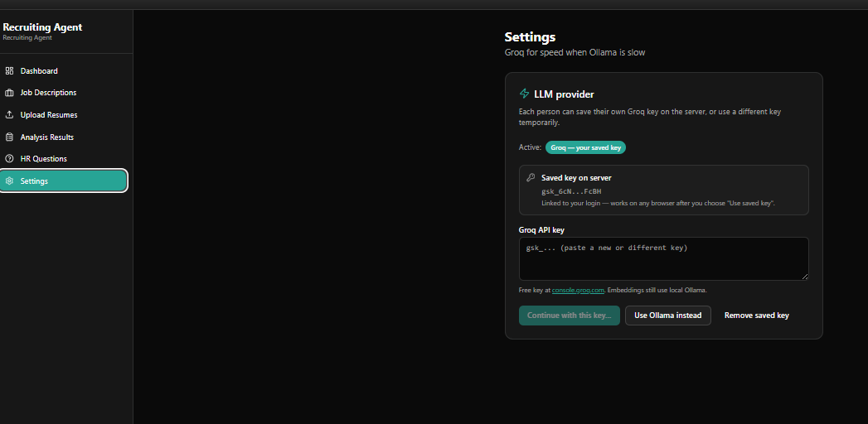Click the masked key gsk_6cN...FcBH
Image resolution: width=868 pixels, height=424 pixels.
pos(571,191)
